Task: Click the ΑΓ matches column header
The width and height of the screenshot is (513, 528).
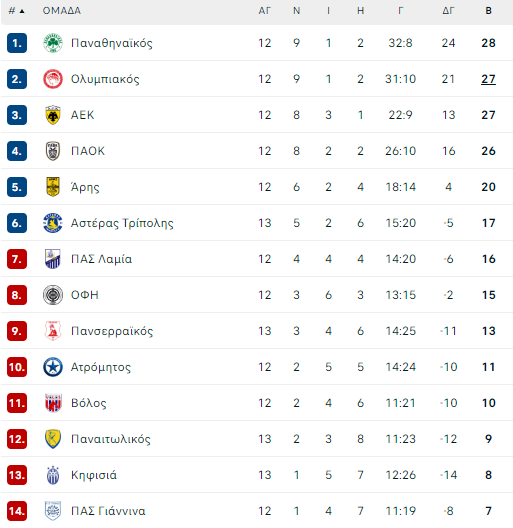Action: 264,11
